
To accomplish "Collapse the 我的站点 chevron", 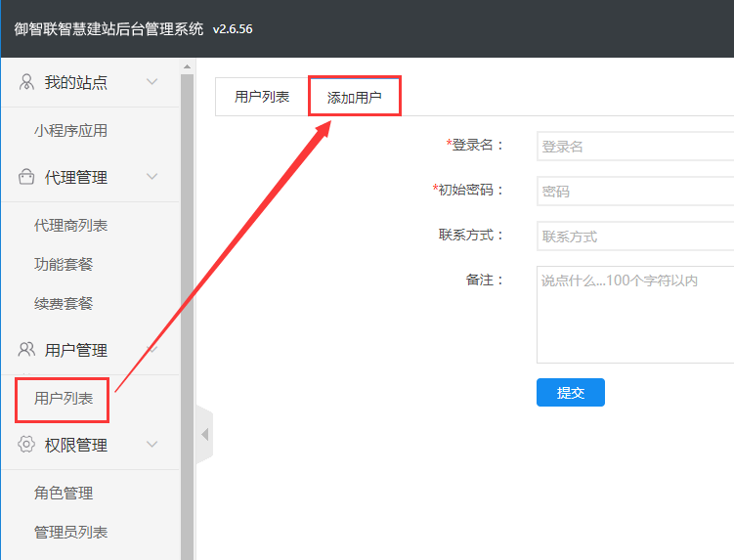I will [151, 82].
